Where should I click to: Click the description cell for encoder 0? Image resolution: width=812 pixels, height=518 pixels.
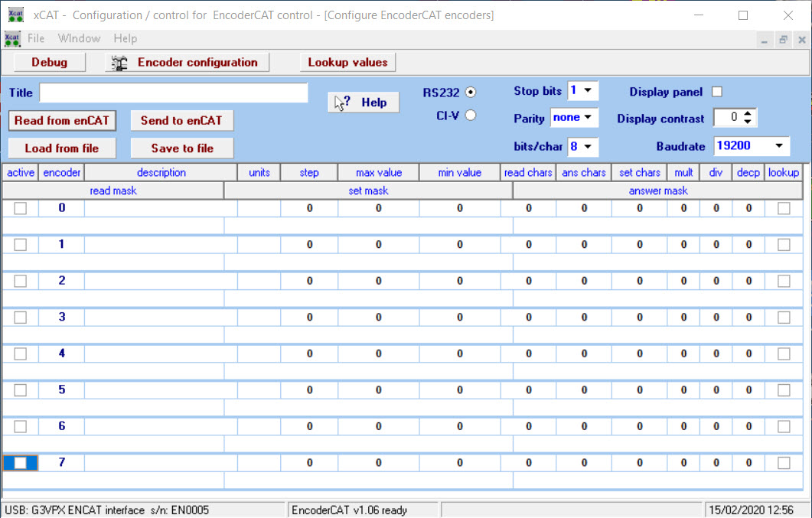161,208
